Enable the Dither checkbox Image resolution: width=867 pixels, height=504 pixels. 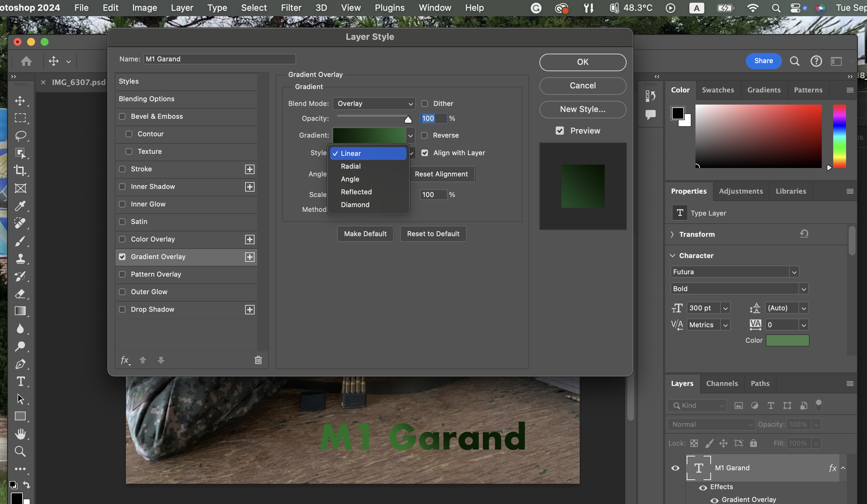[425, 104]
